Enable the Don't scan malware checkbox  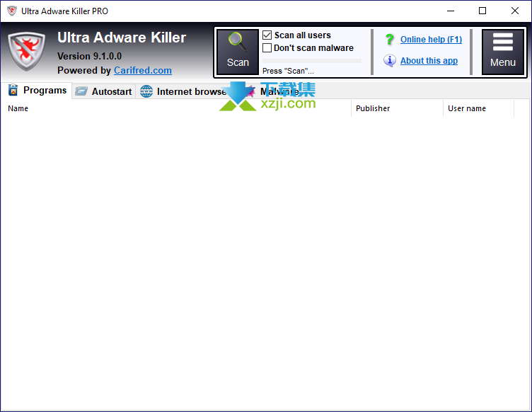tap(267, 48)
